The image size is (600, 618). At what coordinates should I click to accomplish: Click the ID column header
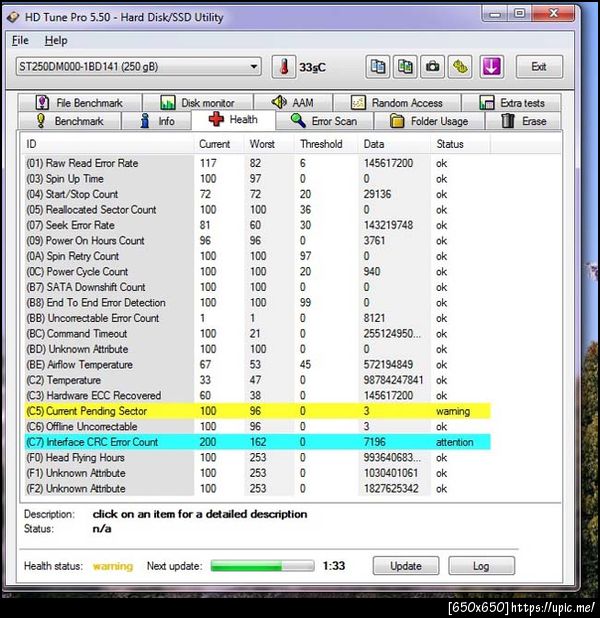click(x=107, y=144)
